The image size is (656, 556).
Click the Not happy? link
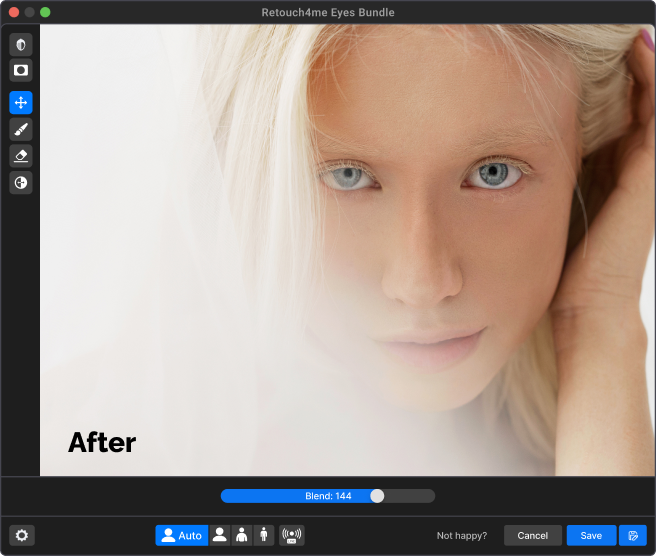click(462, 536)
